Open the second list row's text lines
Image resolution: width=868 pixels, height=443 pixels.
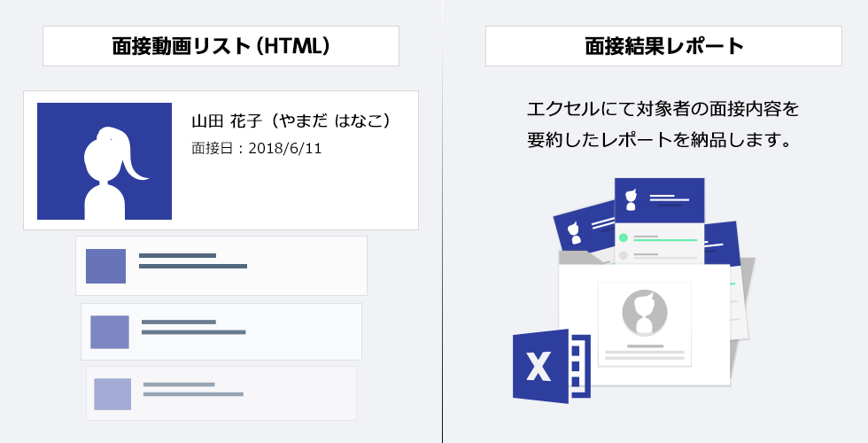pos(193,327)
